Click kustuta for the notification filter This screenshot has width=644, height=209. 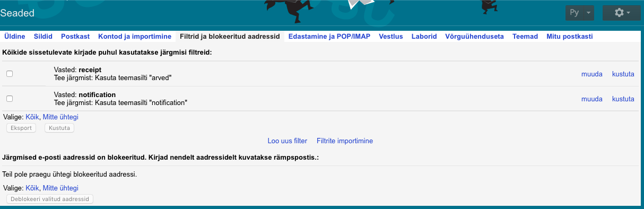pos(623,99)
